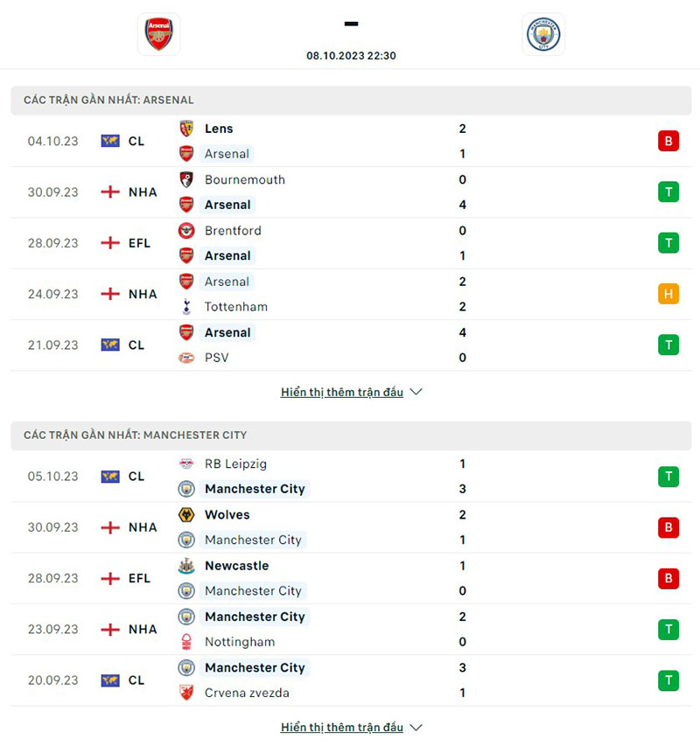The height and width of the screenshot is (753, 700).
Task: Click the Arsenal club crest at the top
Action: tap(158, 33)
